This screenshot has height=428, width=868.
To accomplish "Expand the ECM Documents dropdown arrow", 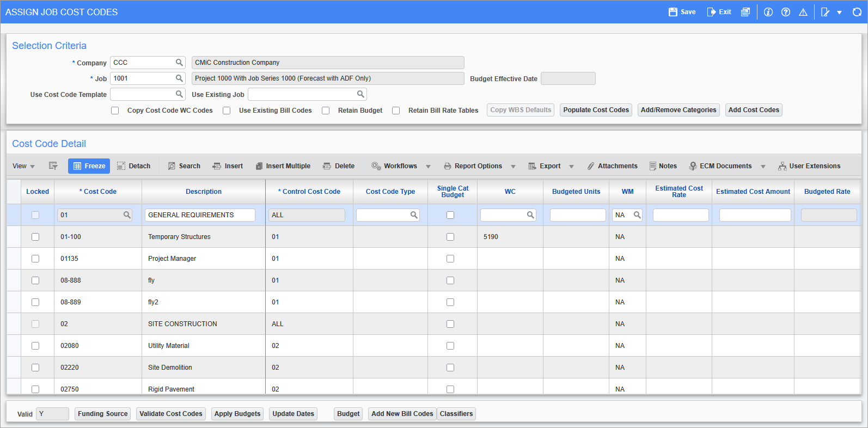I will (x=763, y=167).
